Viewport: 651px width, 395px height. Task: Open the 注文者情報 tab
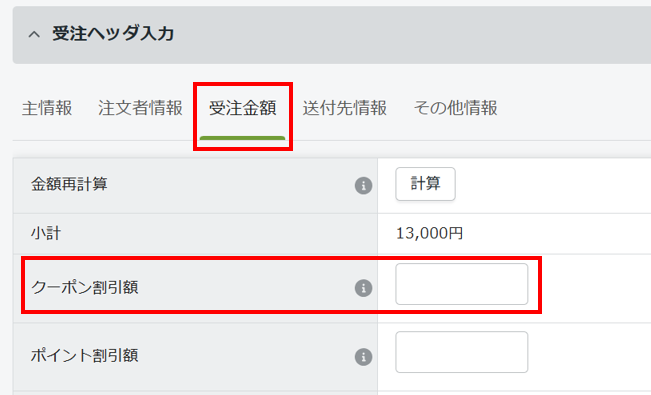coord(140,108)
